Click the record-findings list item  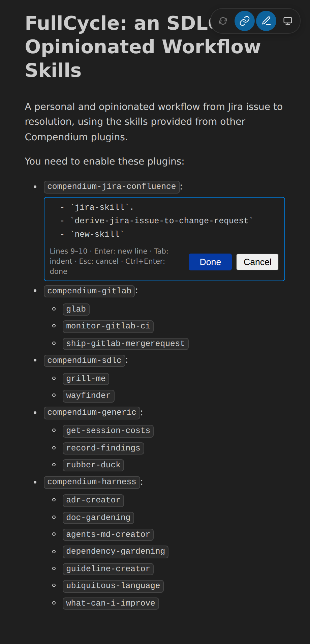pyautogui.click(x=103, y=448)
